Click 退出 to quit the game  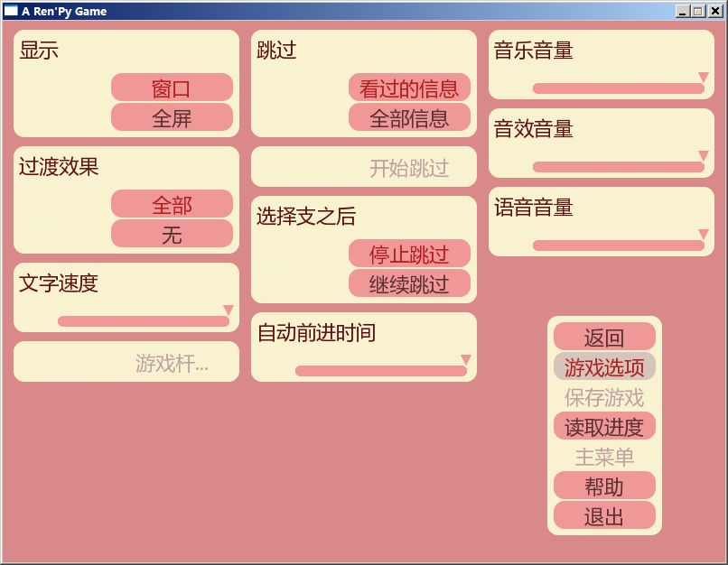604,515
